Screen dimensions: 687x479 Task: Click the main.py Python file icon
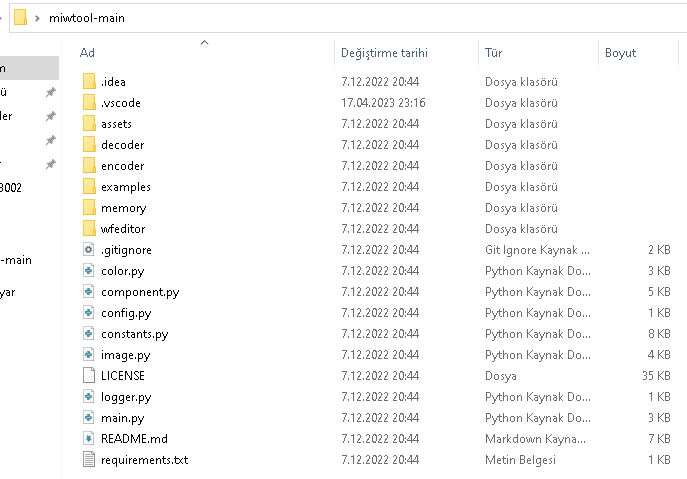pos(88,418)
